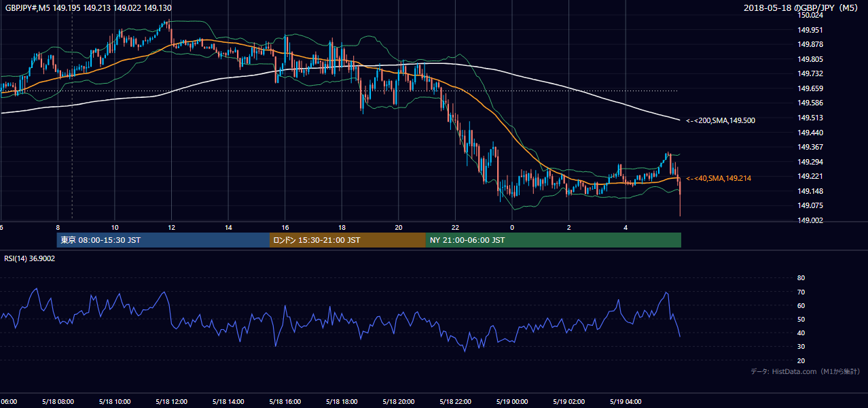Click price axis label 149.586
The height and width of the screenshot is (408, 868).
coord(810,103)
